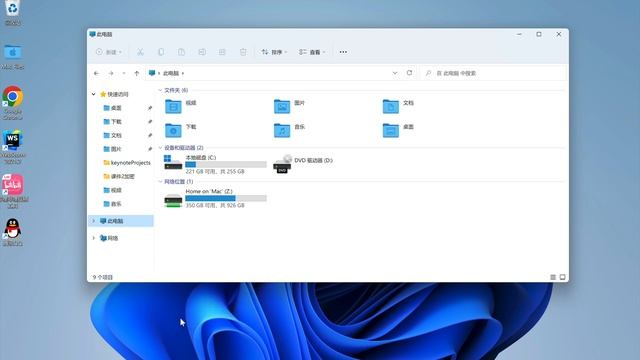The width and height of the screenshot is (640, 360).
Task: Click the '9 个项目' status bar text
Action: pos(102,277)
